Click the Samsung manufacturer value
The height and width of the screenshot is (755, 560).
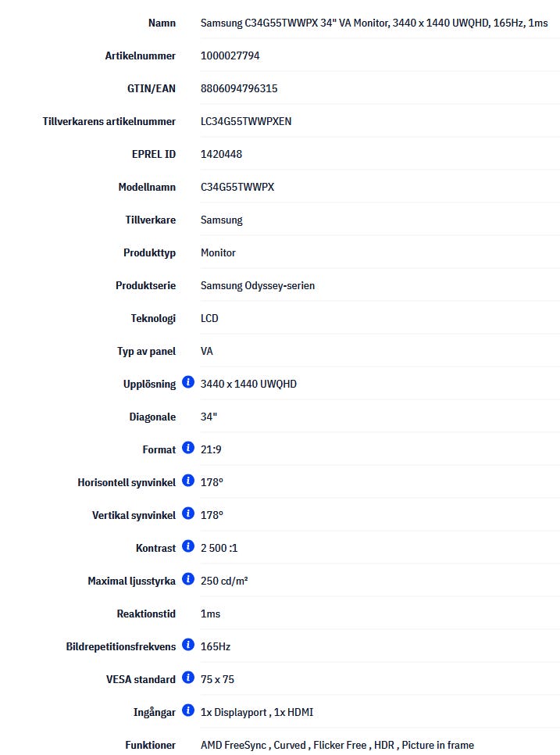click(221, 220)
